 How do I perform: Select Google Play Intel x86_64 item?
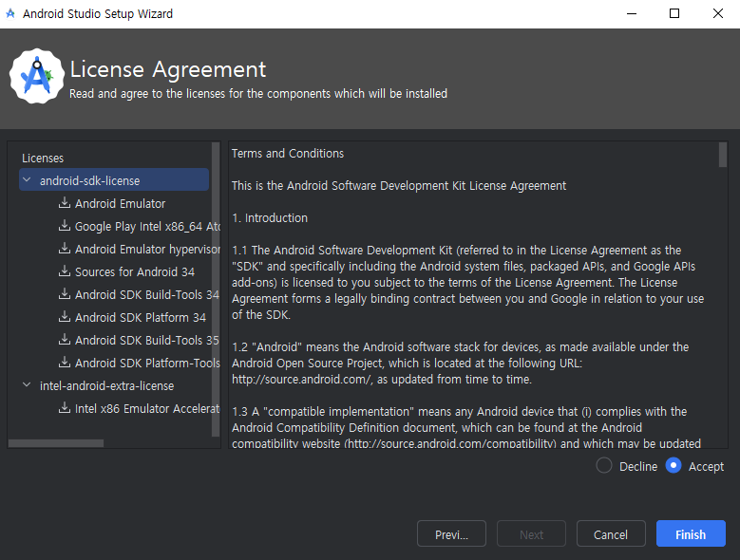[x=147, y=226]
